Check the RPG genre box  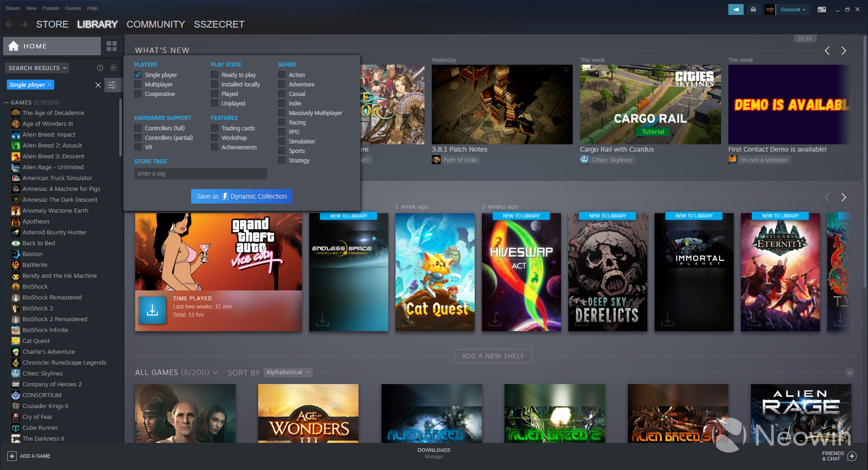(282, 132)
